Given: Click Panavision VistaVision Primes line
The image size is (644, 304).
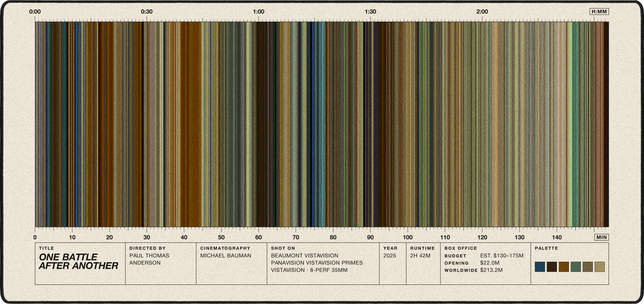Looking at the screenshot, I should [317, 263].
